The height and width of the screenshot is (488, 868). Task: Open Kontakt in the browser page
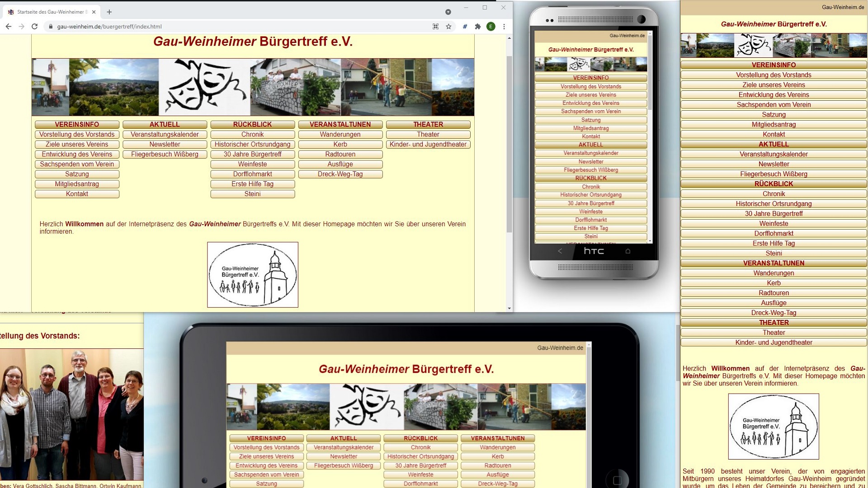(77, 194)
